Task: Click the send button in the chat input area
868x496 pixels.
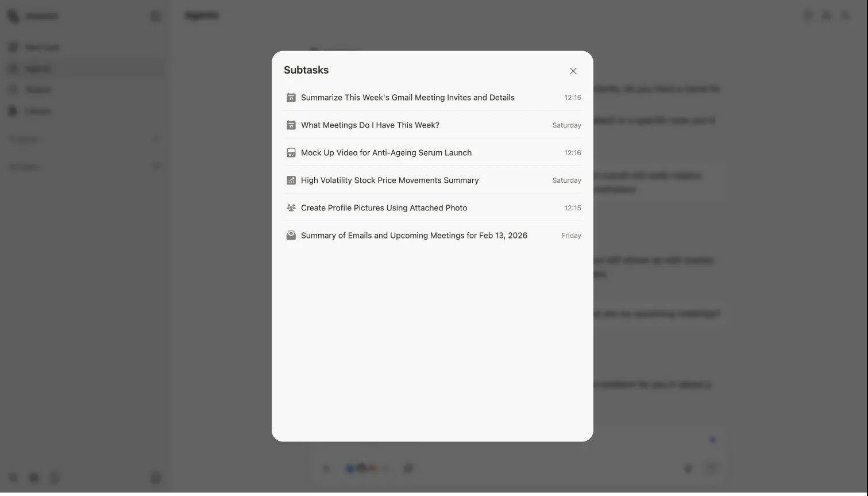Action: pos(711,468)
